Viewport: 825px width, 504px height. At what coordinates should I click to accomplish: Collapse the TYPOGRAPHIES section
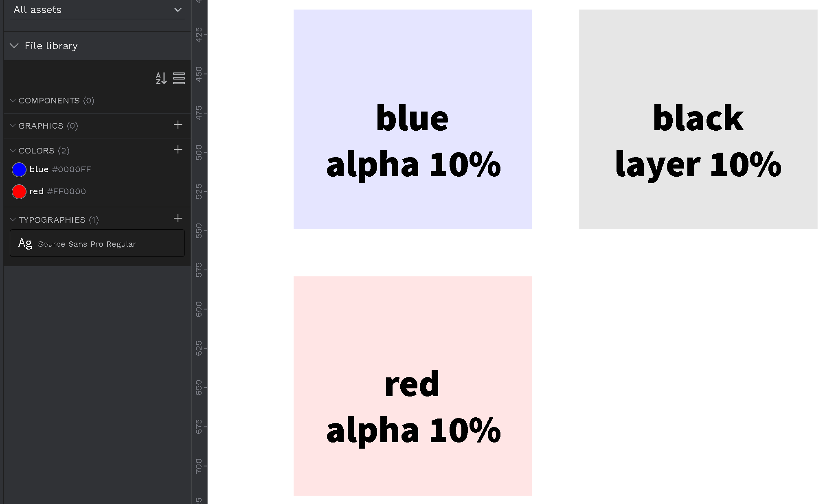coord(12,219)
